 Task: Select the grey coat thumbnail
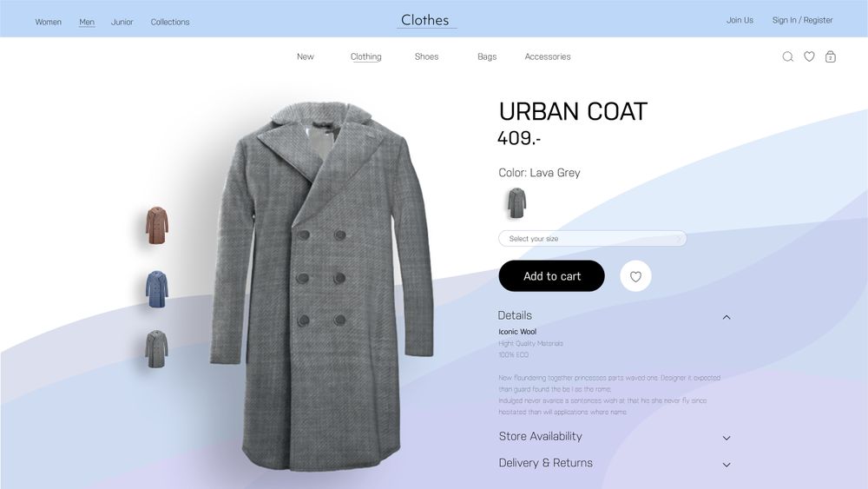point(156,349)
